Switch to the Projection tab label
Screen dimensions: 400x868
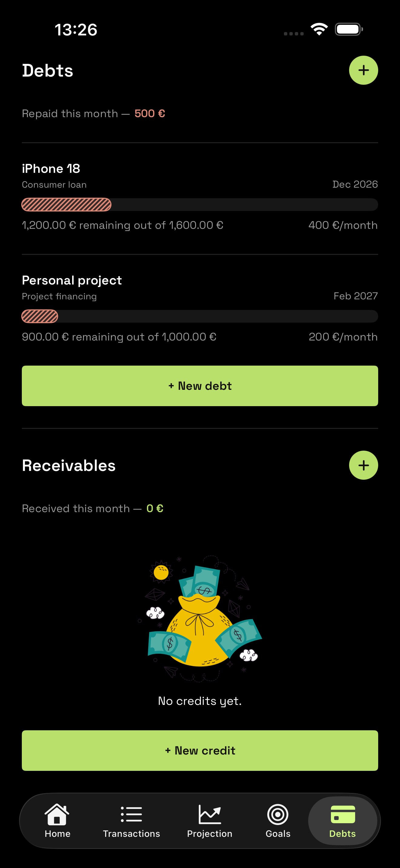(209, 833)
